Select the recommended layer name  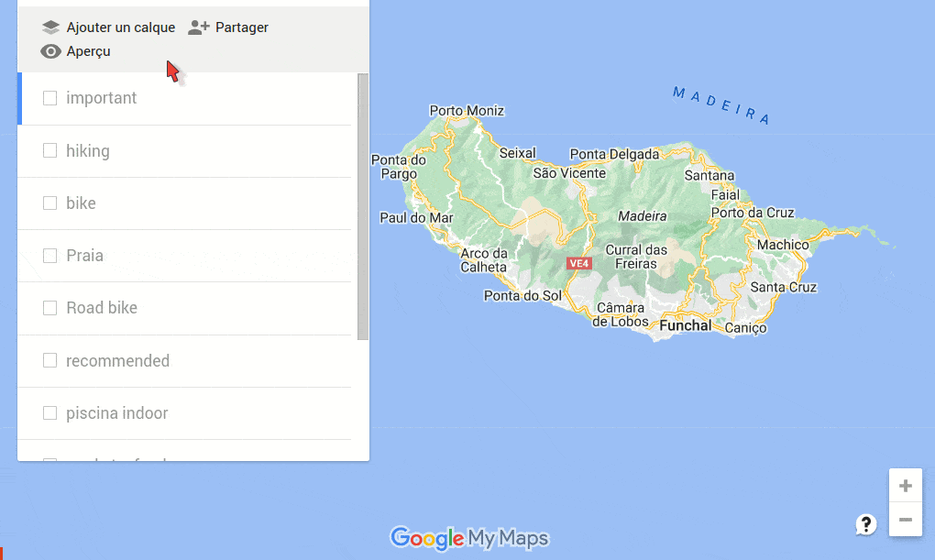[118, 360]
